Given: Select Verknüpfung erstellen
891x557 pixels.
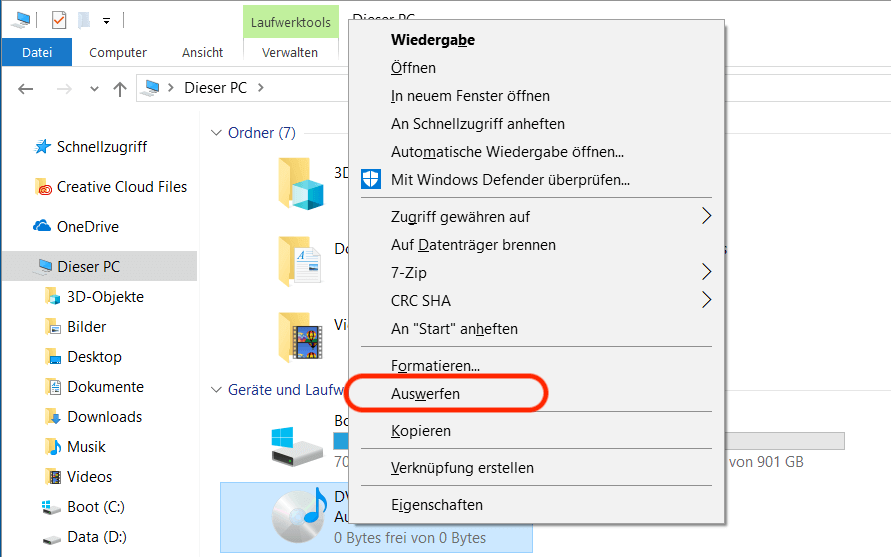Looking at the screenshot, I should (x=536, y=467).
